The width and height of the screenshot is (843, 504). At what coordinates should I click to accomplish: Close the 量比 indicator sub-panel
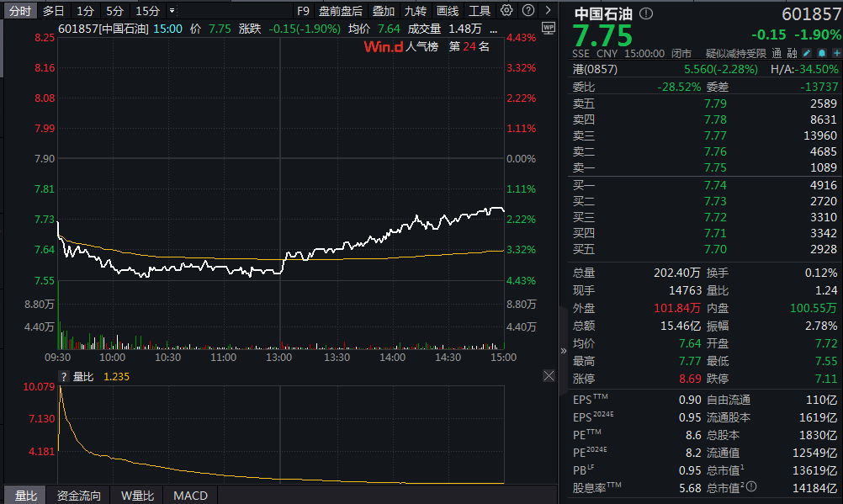[549, 376]
